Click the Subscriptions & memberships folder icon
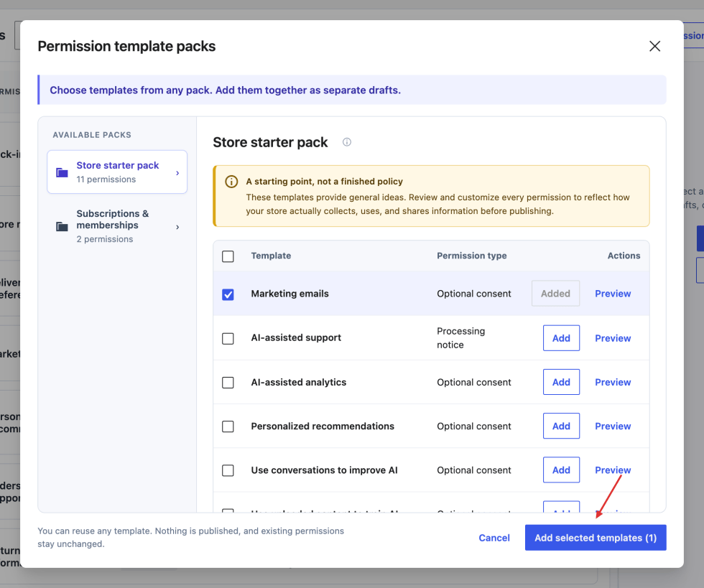Viewport: 704px width, 588px height. pos(62,226)
